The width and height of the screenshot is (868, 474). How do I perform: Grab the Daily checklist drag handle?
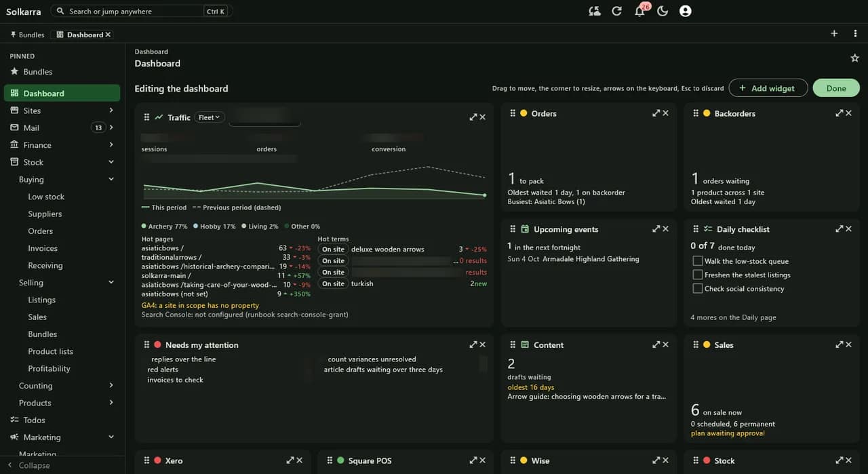(696, 229)
